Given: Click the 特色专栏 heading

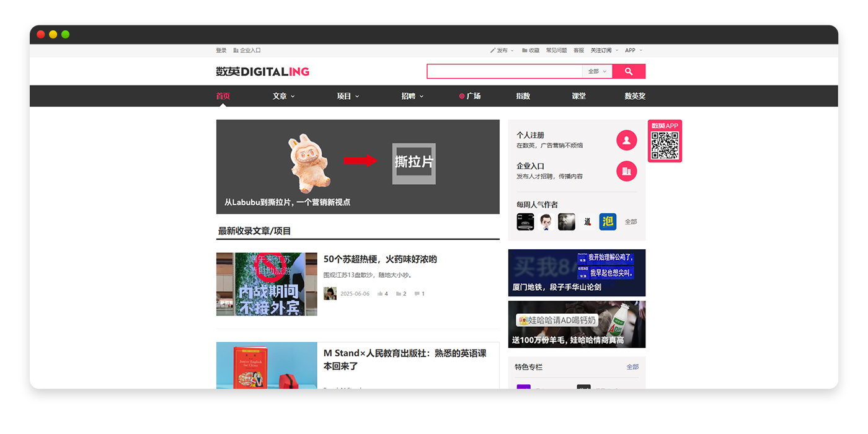Looking at the screenshot, I should (x=528, y=367).
